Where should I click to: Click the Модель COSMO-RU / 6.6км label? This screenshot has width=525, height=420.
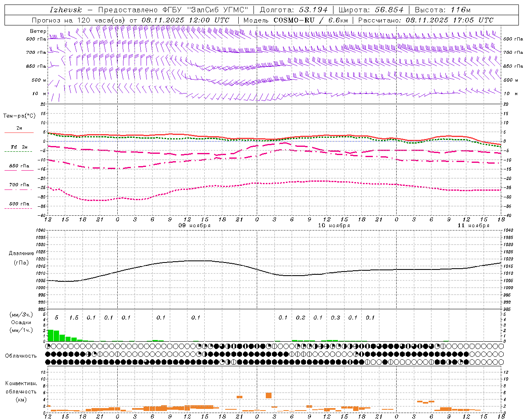[x=295, y=20]
